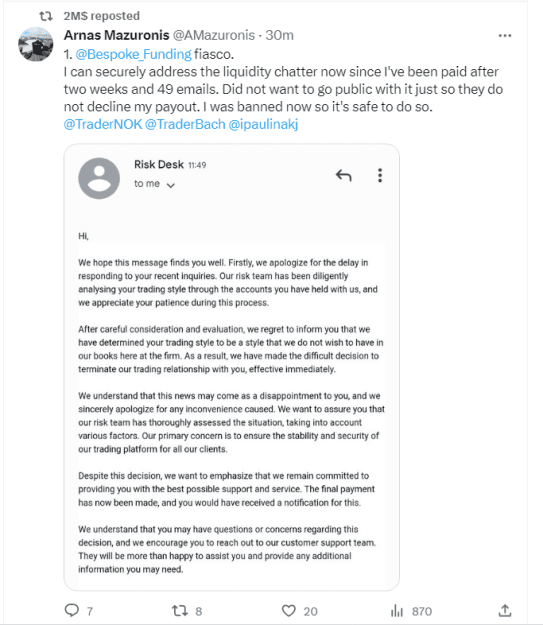Click the share upload icon

point(505,610)
